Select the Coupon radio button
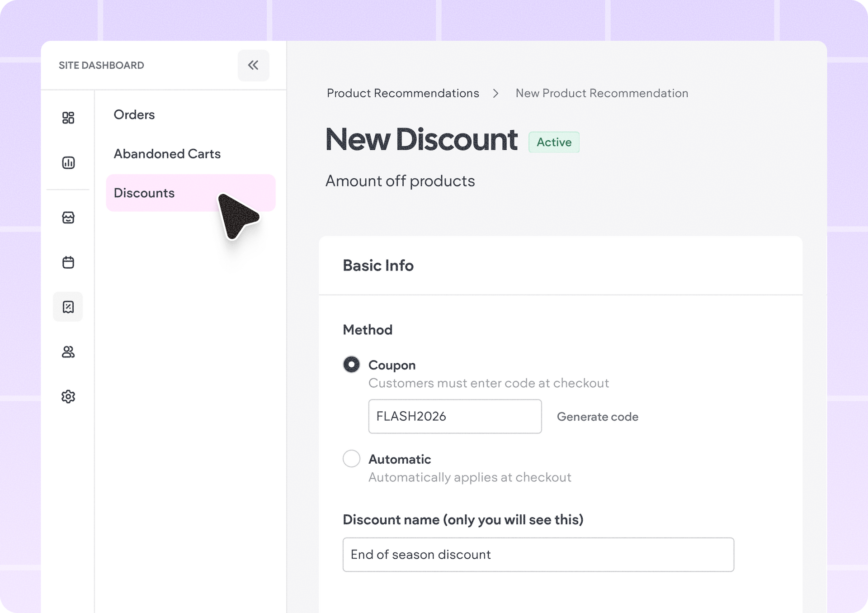868x613 pixels. coord(351,364)
